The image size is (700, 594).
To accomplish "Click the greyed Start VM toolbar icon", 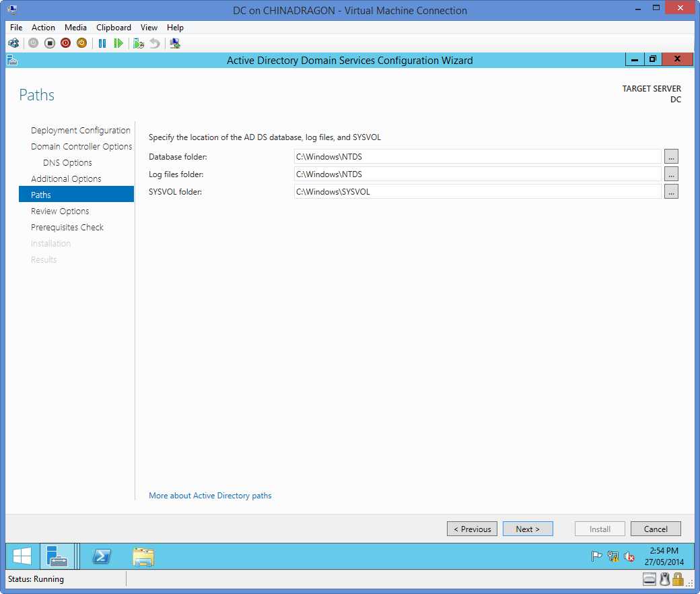I will coord(34,43).
